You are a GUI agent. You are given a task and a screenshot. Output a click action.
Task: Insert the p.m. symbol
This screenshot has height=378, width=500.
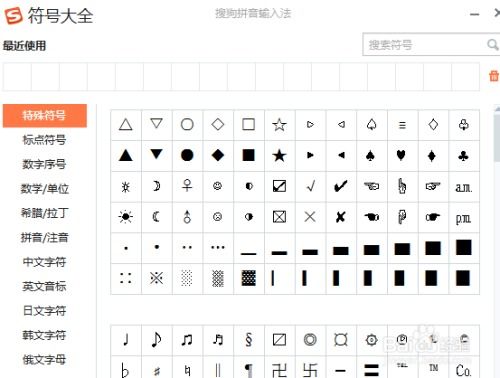[x=464, y=217]
